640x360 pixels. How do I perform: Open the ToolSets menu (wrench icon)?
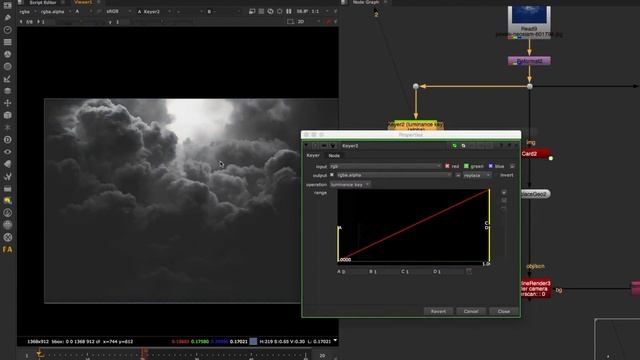click(7, 176)
